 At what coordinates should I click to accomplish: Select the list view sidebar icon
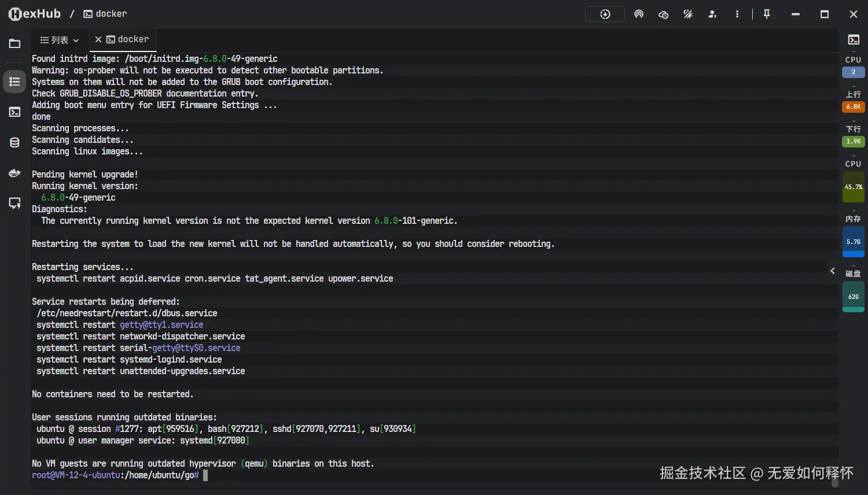[14, 82]
